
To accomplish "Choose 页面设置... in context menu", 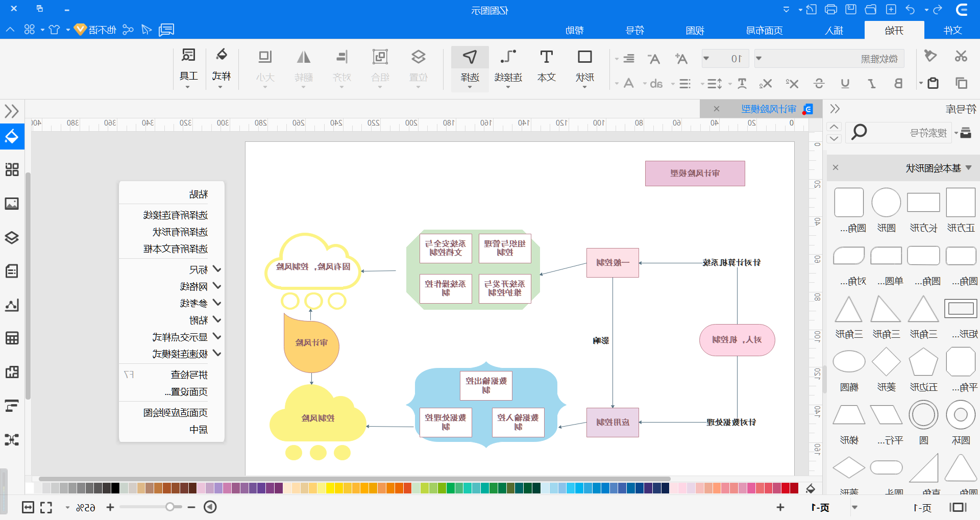I will pyautogui.click(x=186, y=392).
